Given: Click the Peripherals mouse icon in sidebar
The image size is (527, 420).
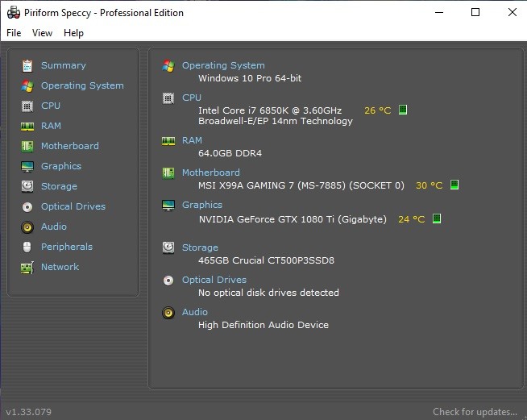Looking at the screenshot, I should click(x=27, y=247).
